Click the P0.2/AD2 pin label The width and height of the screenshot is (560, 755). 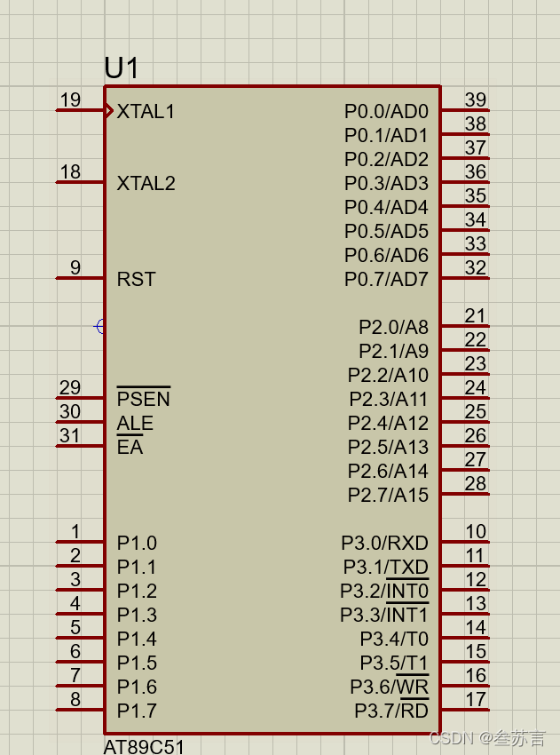[386, 159]
